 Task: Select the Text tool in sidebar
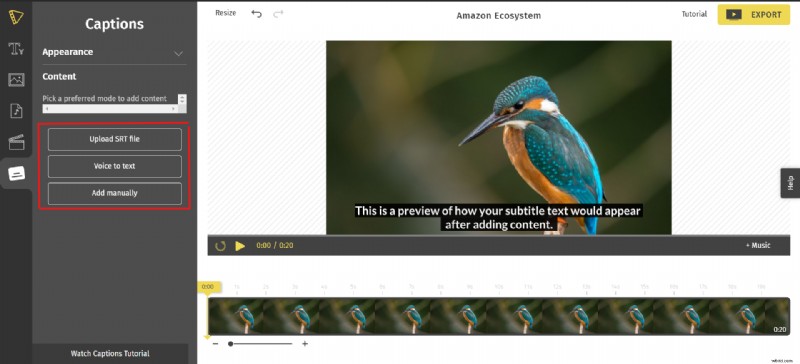[x=16, y=49]
